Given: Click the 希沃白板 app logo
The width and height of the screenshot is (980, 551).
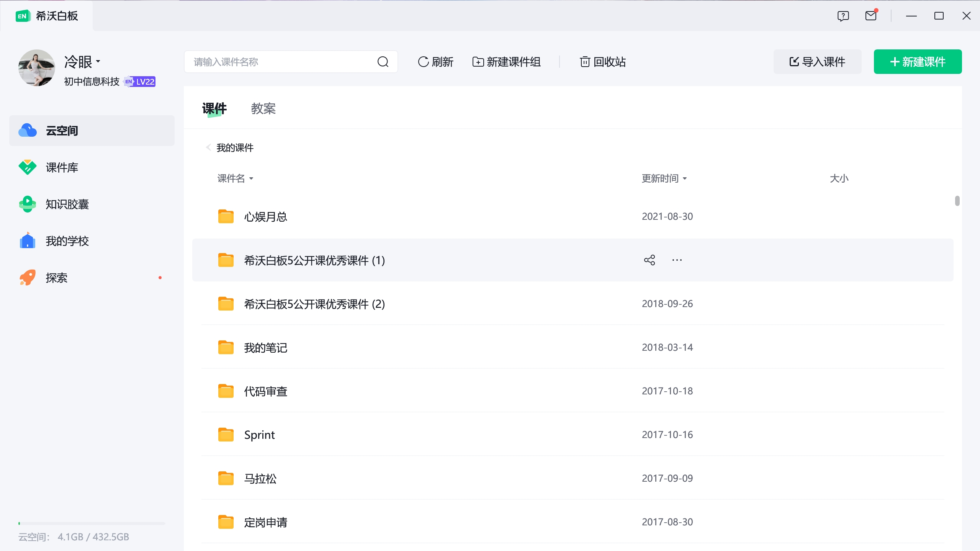Looking at the screenshot, I should [23, 16].
